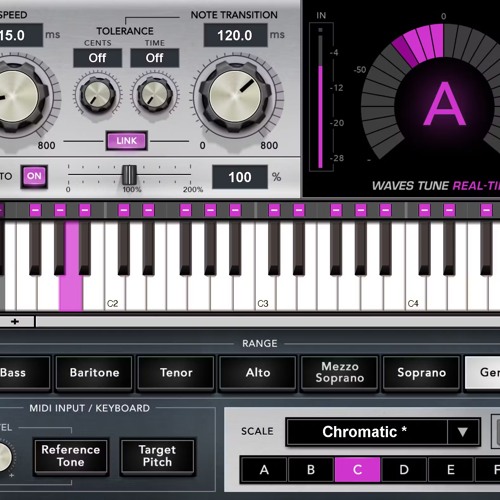Click the Chromatic scale name field
This screenshot has height=500, width=500.
pos(367,432)
